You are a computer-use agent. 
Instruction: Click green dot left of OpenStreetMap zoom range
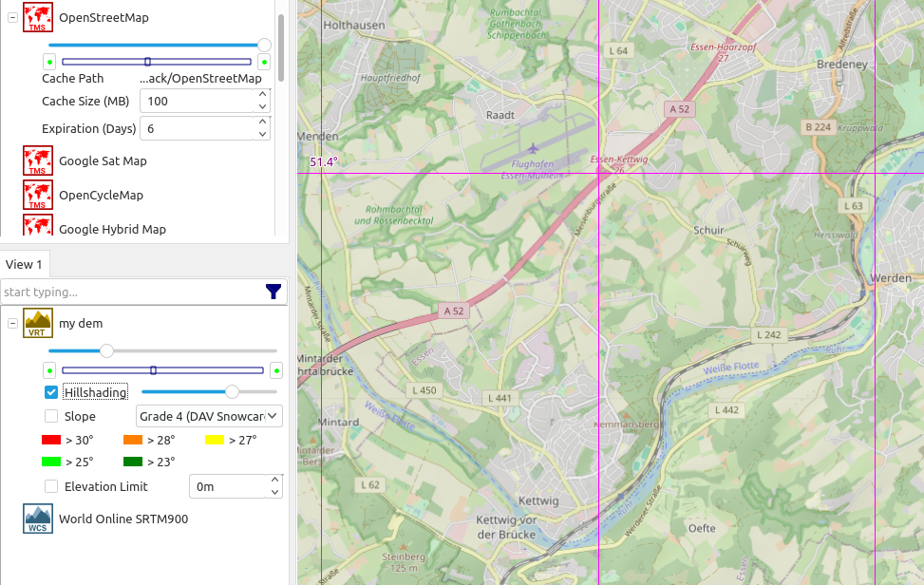click(x=48, y=62)
